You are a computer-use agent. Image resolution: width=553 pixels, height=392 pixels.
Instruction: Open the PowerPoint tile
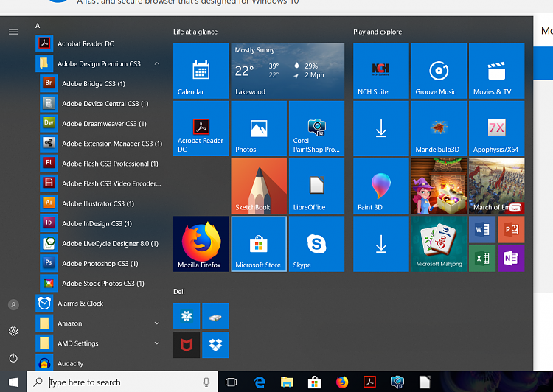click(511, 229)
